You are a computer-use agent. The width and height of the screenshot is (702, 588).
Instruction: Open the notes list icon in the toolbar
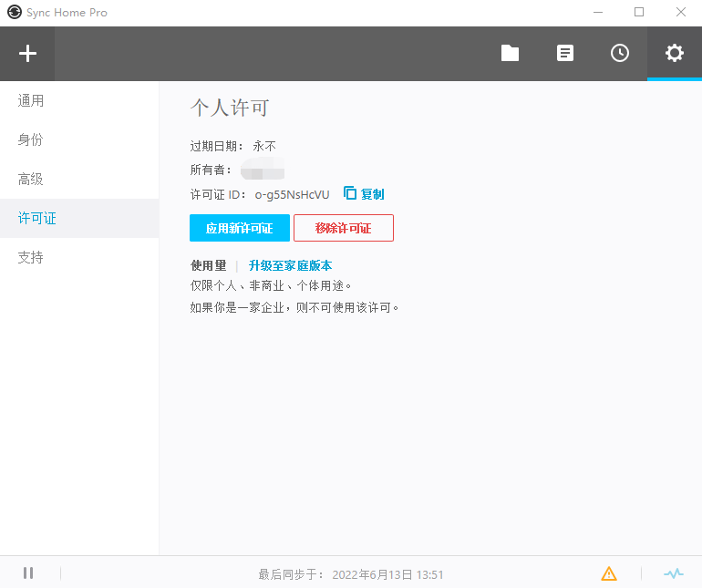pyautogui.click(x=565, y=54)
